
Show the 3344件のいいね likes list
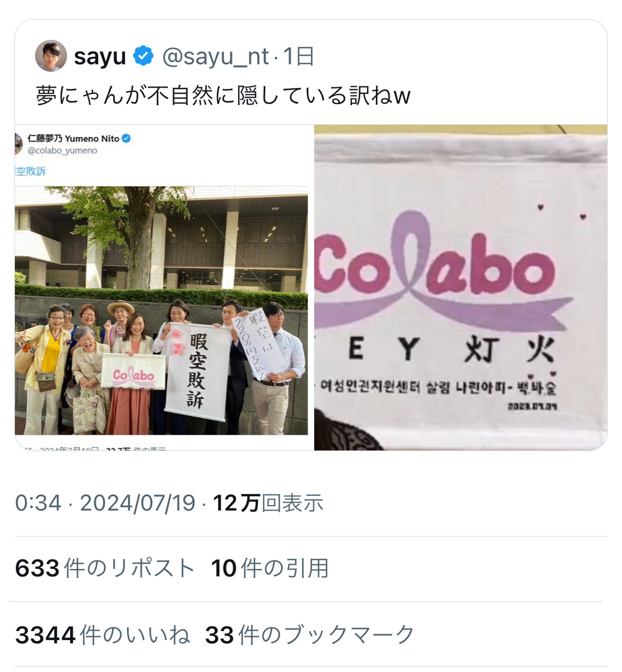103,635
